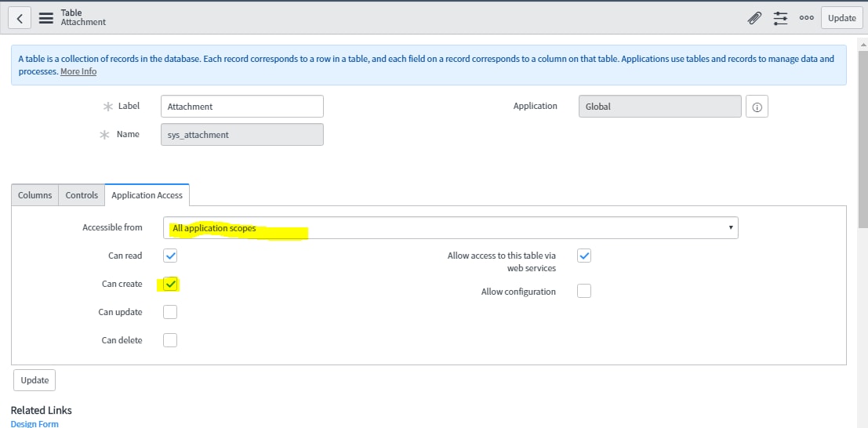Open the More Info link
The height and width of the screenshot is (428, 868).
coord(78,72)
